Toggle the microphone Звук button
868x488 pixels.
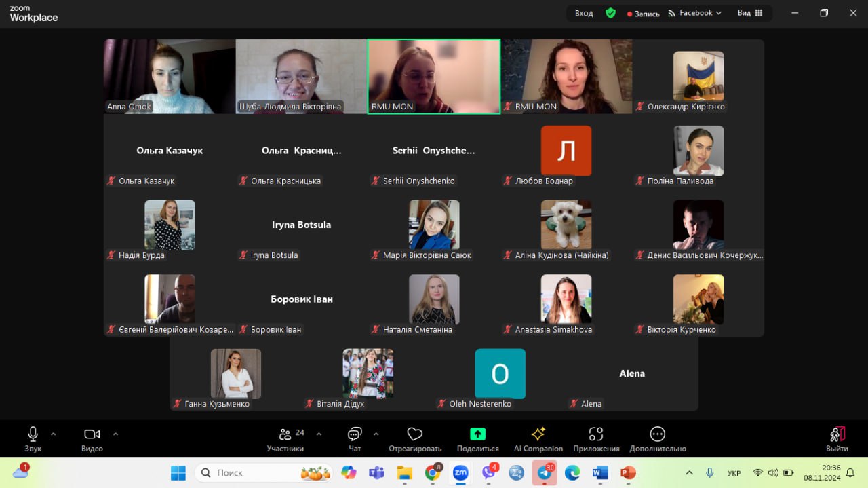tap(33, 435)
